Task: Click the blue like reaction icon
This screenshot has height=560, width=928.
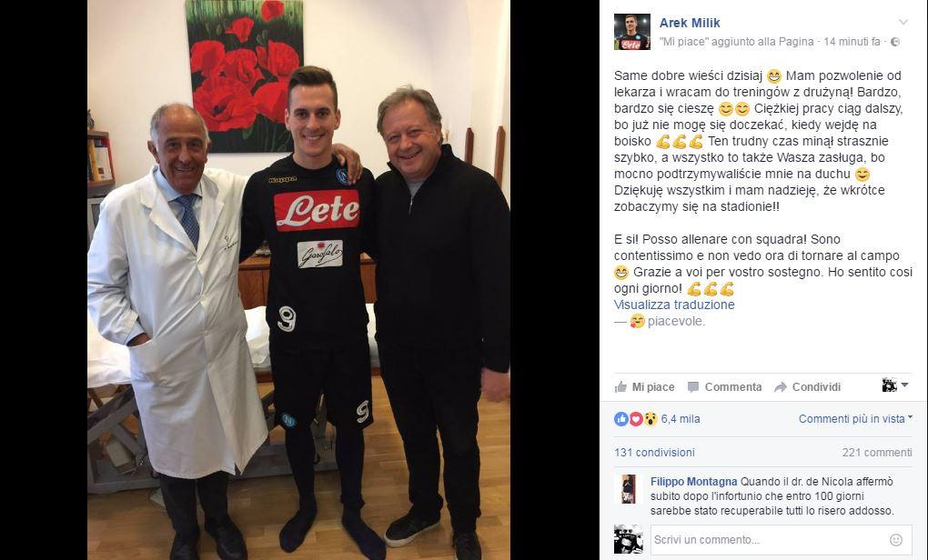Action: click(x=620, y=419)
